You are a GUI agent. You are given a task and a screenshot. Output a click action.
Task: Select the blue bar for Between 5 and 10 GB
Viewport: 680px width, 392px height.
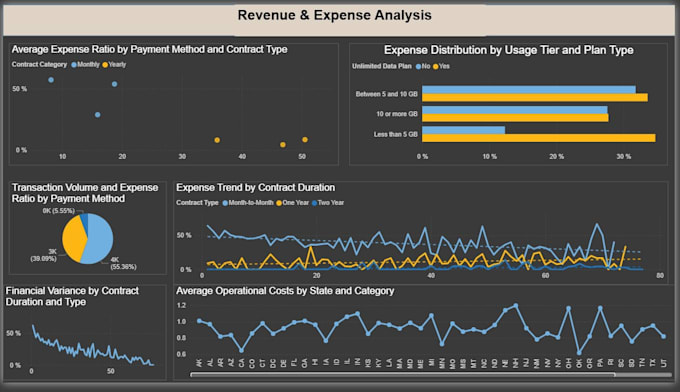click(x=529, y=90)
